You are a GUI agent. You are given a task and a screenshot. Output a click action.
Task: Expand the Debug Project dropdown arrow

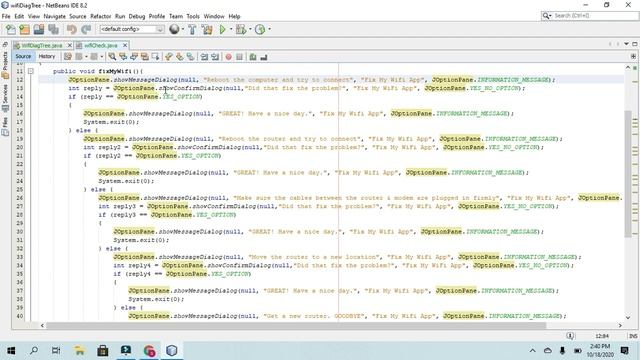250,29
